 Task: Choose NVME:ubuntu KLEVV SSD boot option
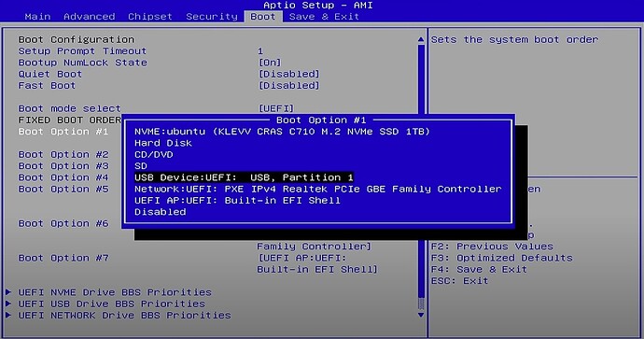[x=282, y=132]
